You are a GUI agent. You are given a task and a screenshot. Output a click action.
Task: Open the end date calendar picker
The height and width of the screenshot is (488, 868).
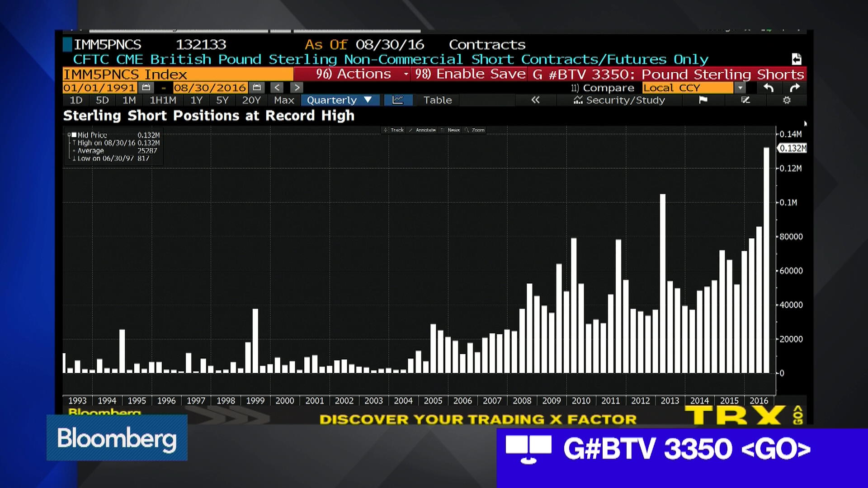coord(257,88)
